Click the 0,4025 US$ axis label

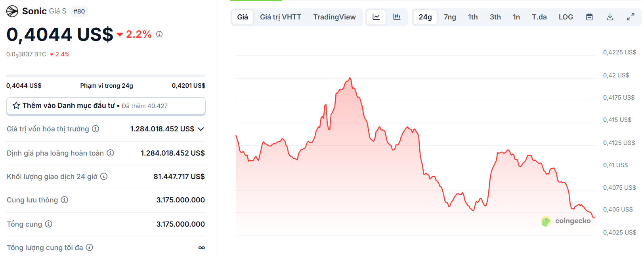pyautogui.click(x=619, y=233)
